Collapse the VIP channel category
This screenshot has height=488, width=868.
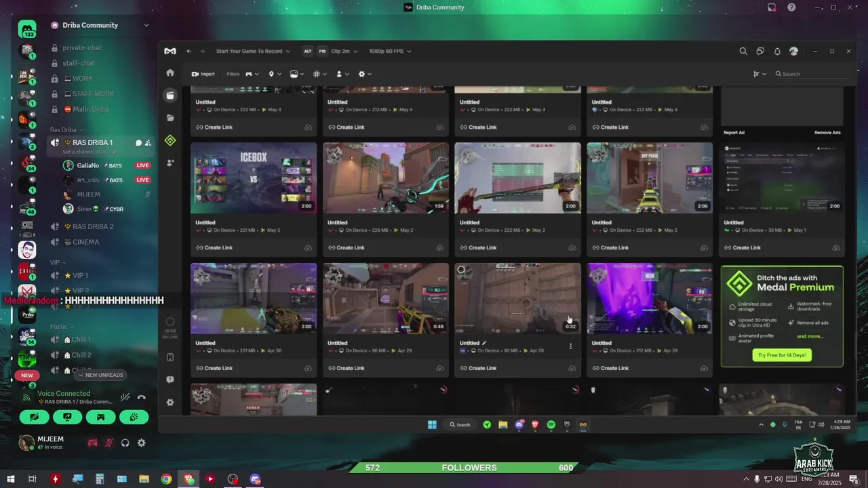pyautogui.click(x=57, y=262)
